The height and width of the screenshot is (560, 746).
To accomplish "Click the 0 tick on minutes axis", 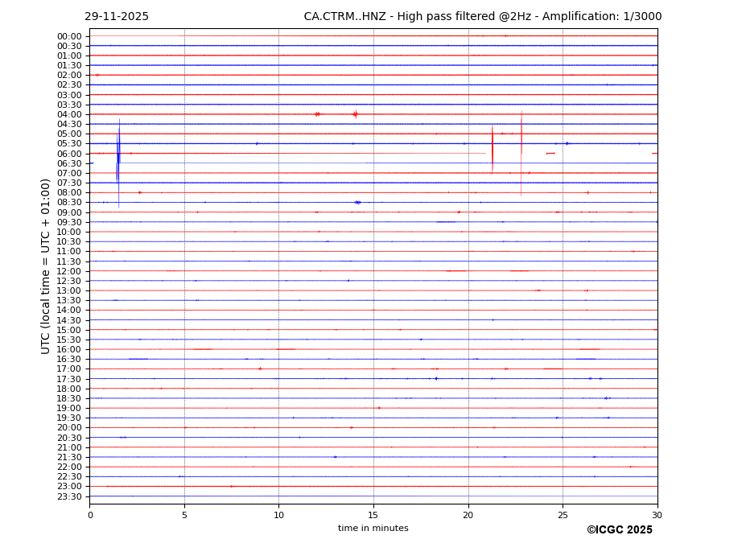I will click(90, 514).
